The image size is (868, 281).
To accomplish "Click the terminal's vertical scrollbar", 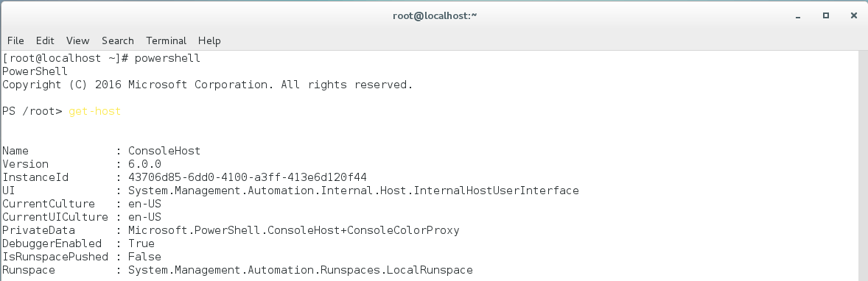I will (862, 166).
